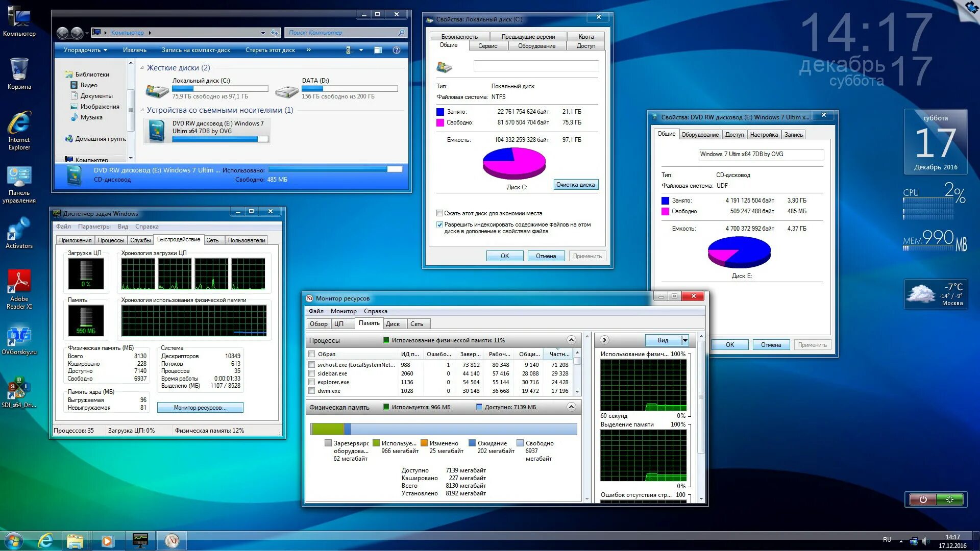This screenshot has width=980, height=551.
Task: Select DVD RW дисковод (E:) item
Action: pos(207,131)
